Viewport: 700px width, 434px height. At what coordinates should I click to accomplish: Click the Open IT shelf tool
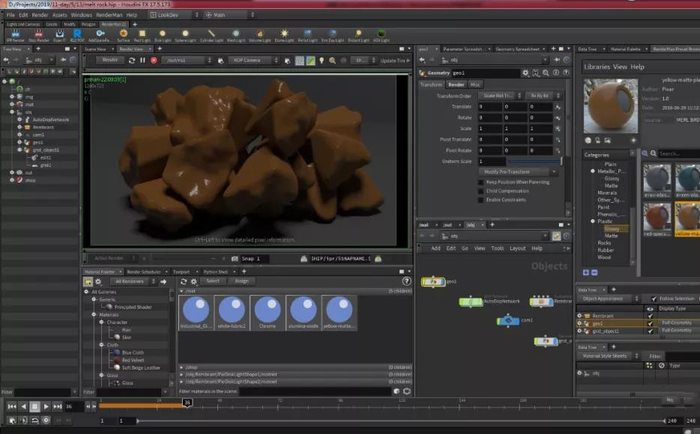(x=59, y=35)
